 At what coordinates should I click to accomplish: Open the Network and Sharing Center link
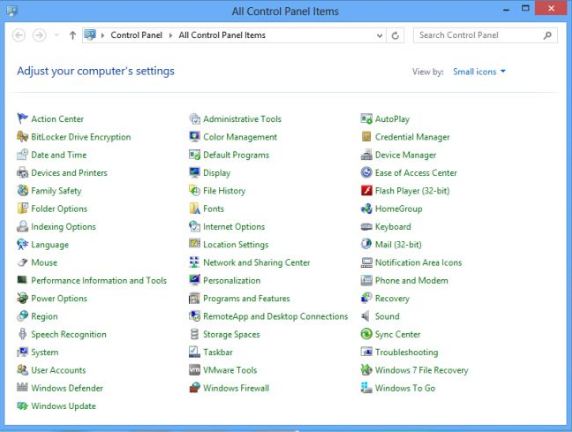coord(256,262)
